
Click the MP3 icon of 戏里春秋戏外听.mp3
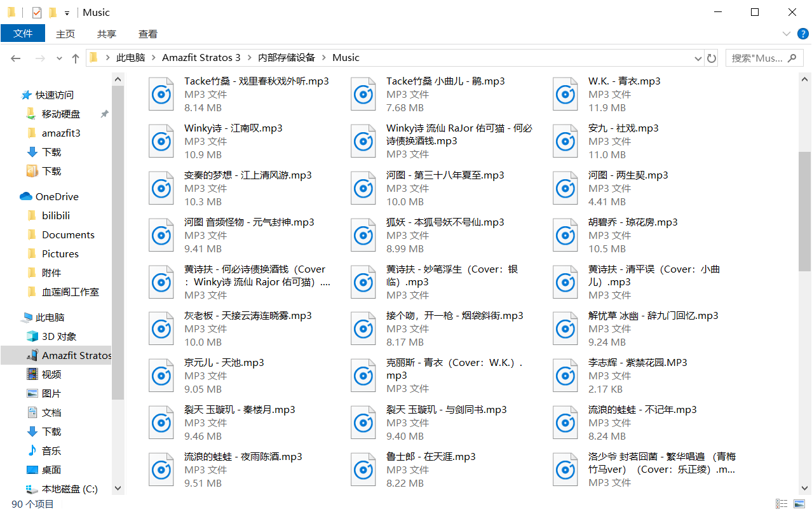pyautogui.click(x=161, y=94)
